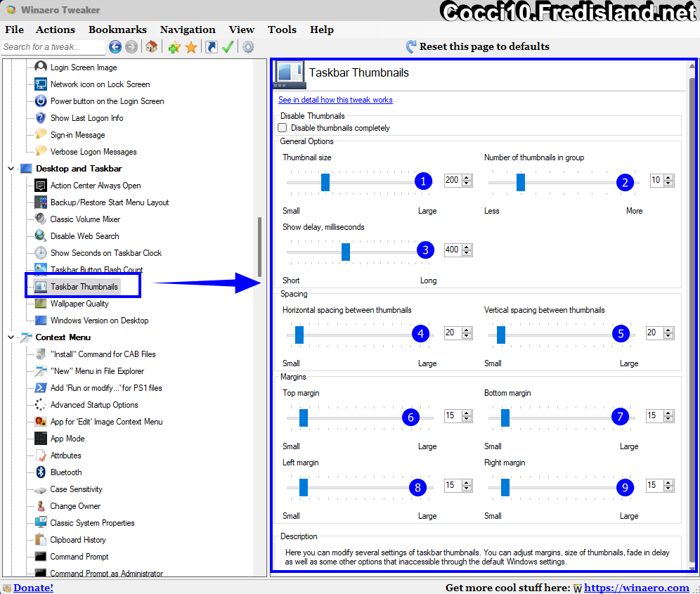Select Command Prompt tree item
Viewport: 700px width, 594px height.
[x=79, y=557]
